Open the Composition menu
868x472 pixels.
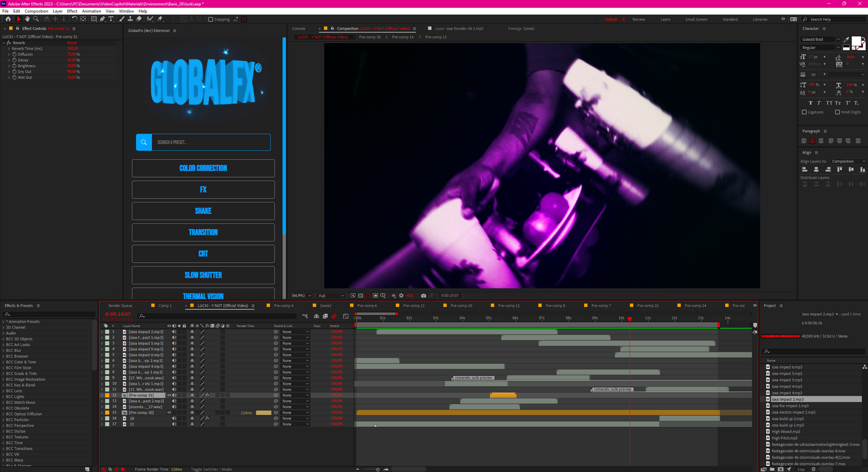tap(37, 11)
